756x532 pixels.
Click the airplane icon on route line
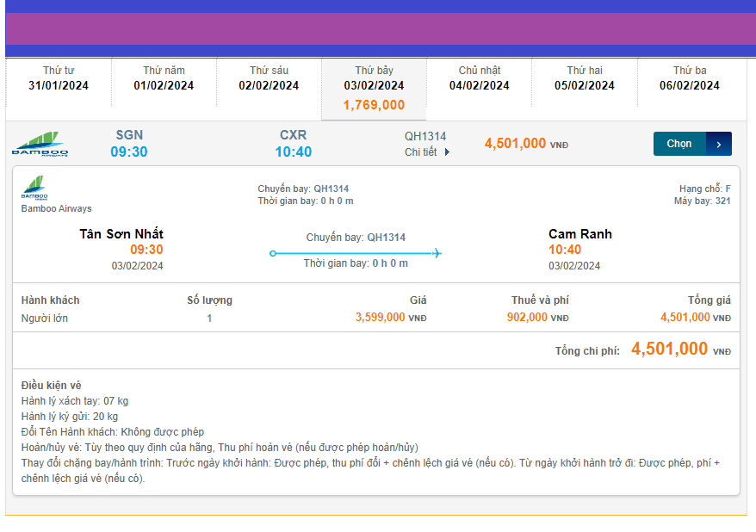(x=437, y=253)
